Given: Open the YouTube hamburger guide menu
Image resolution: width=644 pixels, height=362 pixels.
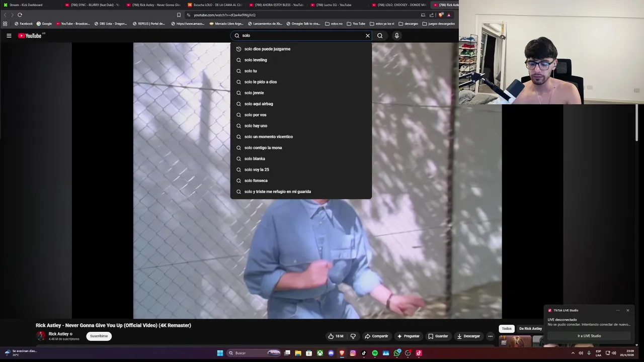Looking at the screenshot, I should click(x=9, y=36).
